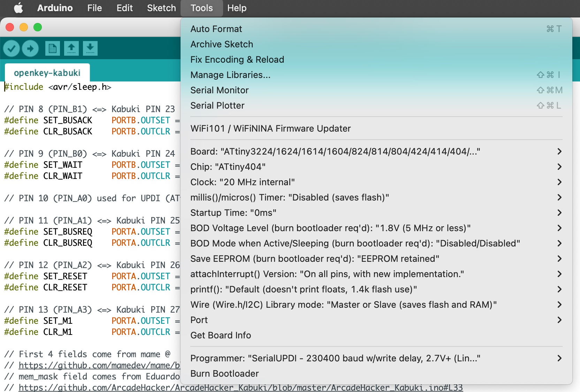
Task: Click the "PIN 9 (PIN_B0)" comment line
Action: point(90,154)
